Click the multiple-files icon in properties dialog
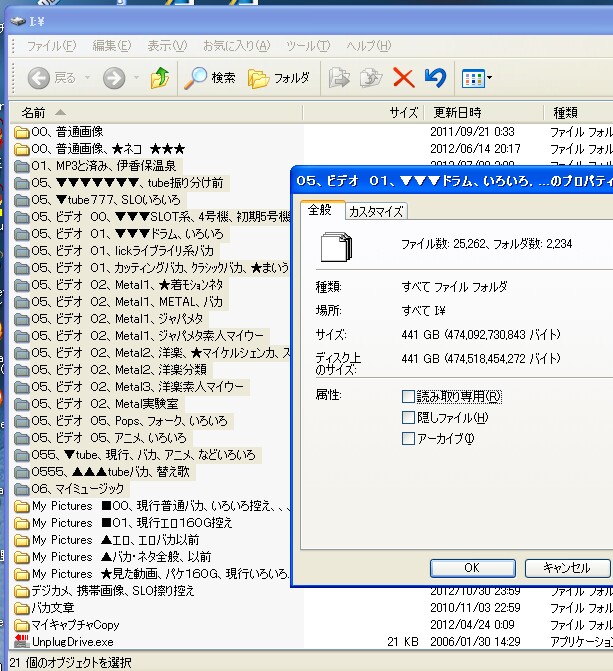The width and height of the screenshot is (613, 671). click(x=336, y=247)
